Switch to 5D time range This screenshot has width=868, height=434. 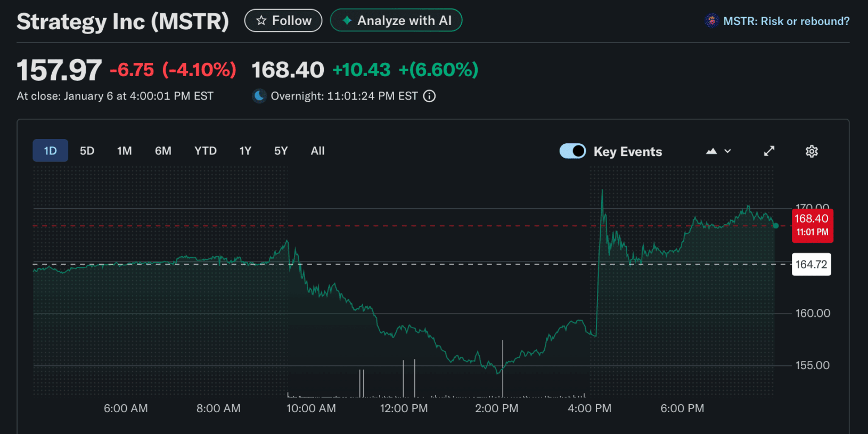[x=87, y=151]
